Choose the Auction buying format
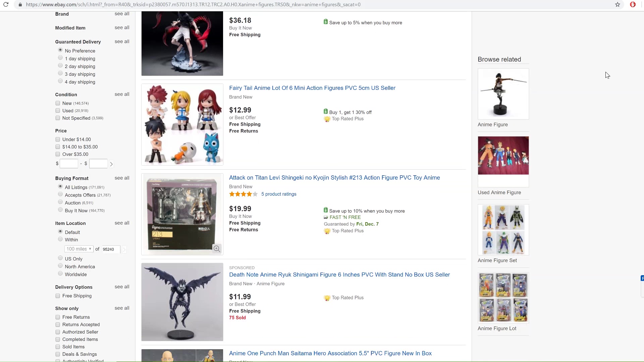 click(60, 202)
